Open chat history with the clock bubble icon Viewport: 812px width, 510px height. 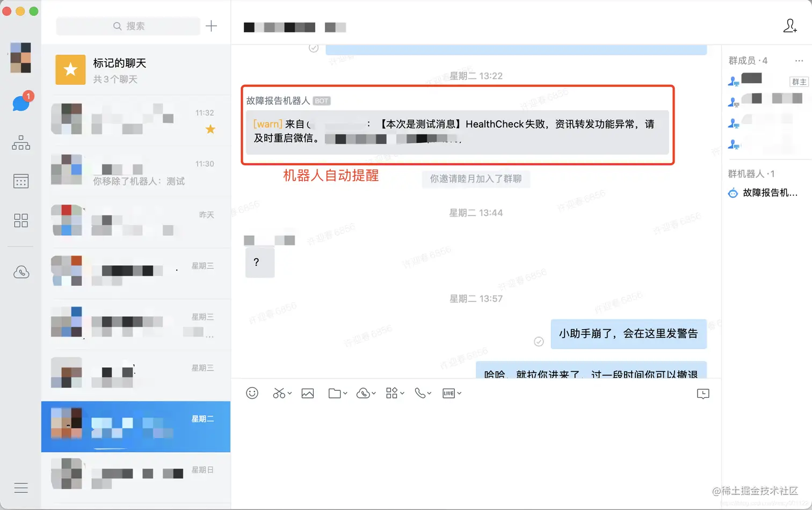(x=702, y=393)
